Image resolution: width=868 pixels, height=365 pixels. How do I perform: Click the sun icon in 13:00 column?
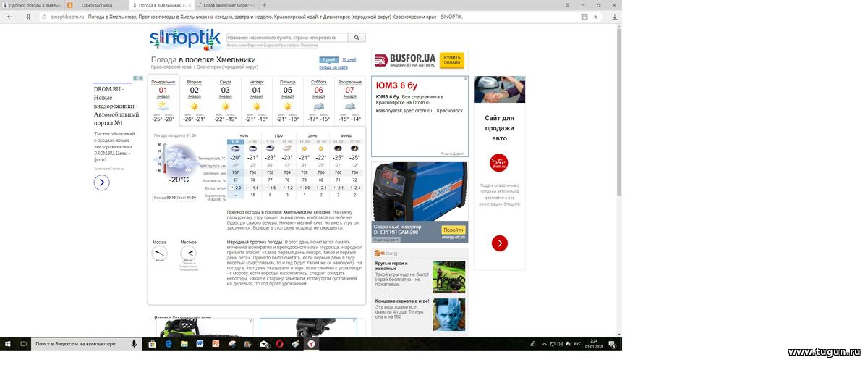[305, 148]
